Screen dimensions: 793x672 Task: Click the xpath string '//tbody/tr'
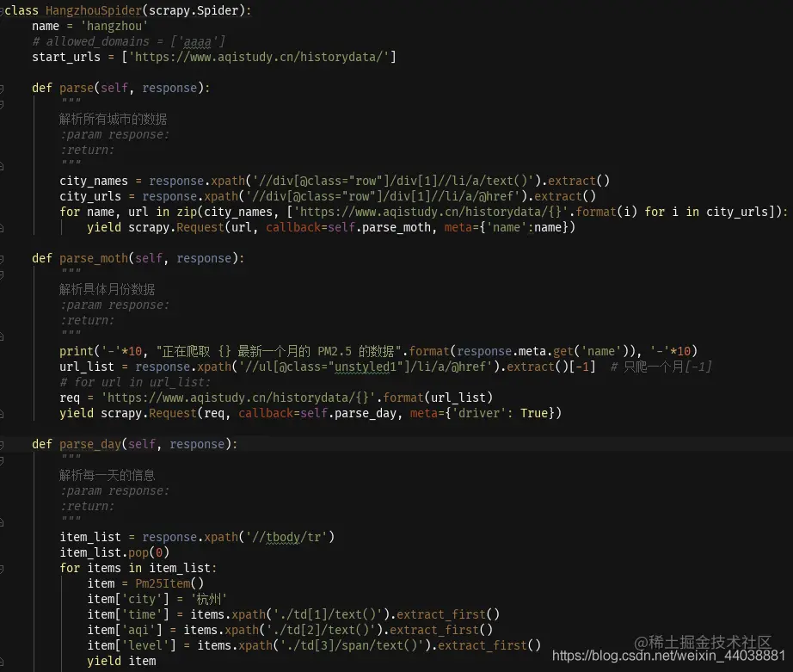click(286, 538)
